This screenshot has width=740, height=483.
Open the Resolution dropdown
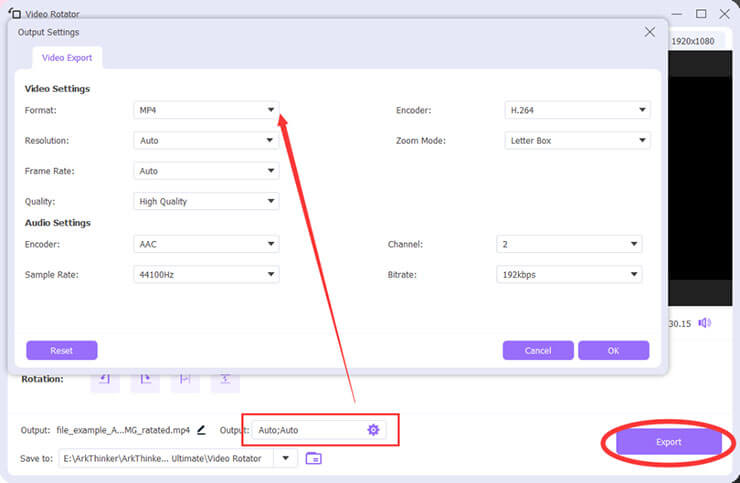(206, 141)
